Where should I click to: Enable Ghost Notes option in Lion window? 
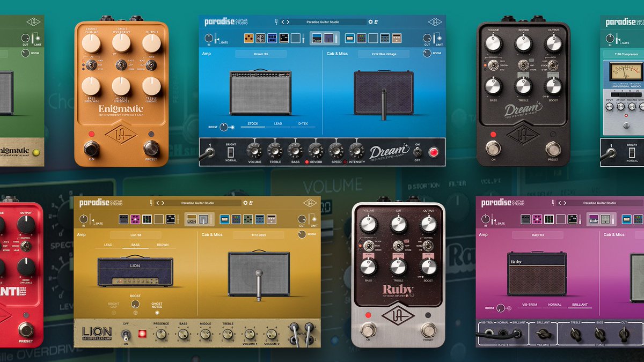[157, 312]
